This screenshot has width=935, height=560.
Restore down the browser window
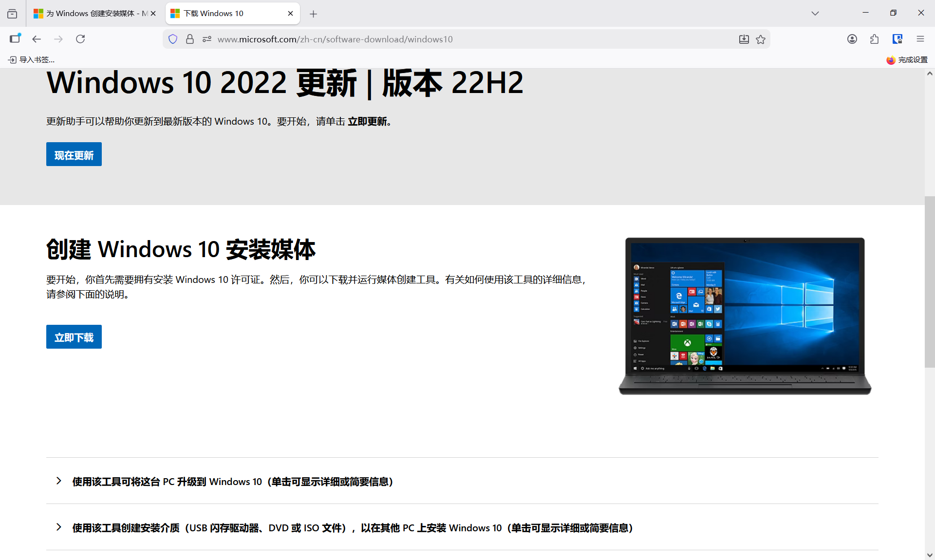[893, 13]
